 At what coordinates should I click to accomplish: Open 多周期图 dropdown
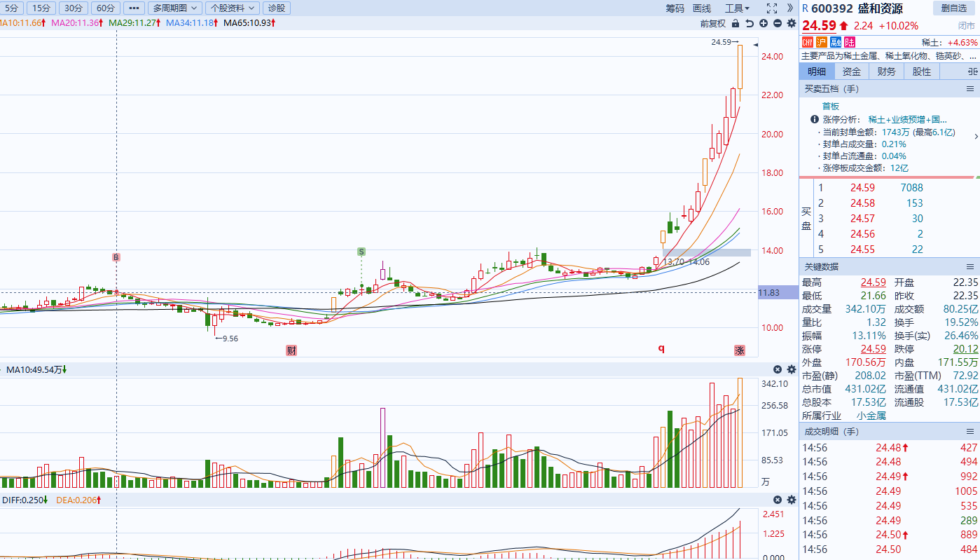(x=175, y=8)
